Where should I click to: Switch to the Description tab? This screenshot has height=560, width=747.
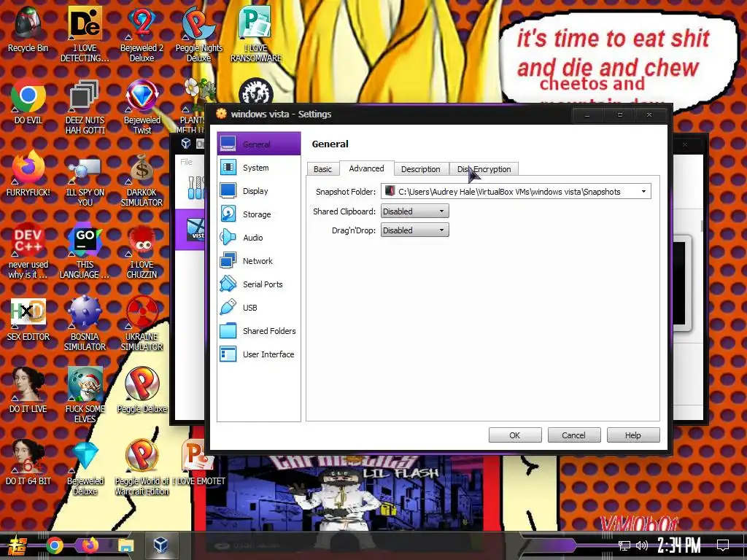tap(421, 169)
